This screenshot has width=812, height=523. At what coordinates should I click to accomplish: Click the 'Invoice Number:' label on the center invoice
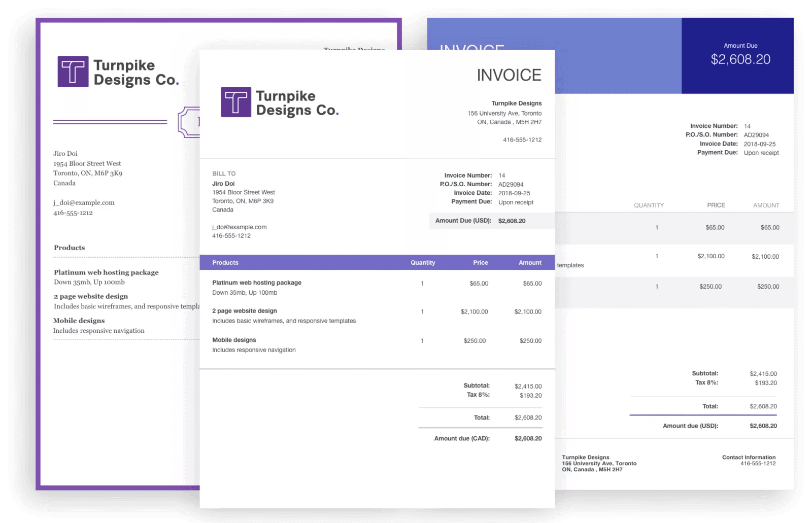coord(468,176)
